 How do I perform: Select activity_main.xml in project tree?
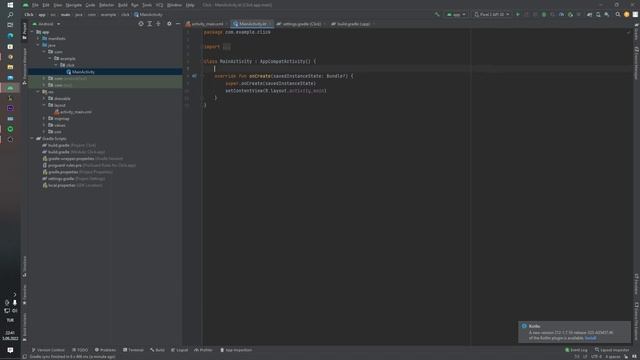click(x=73, y=112)
